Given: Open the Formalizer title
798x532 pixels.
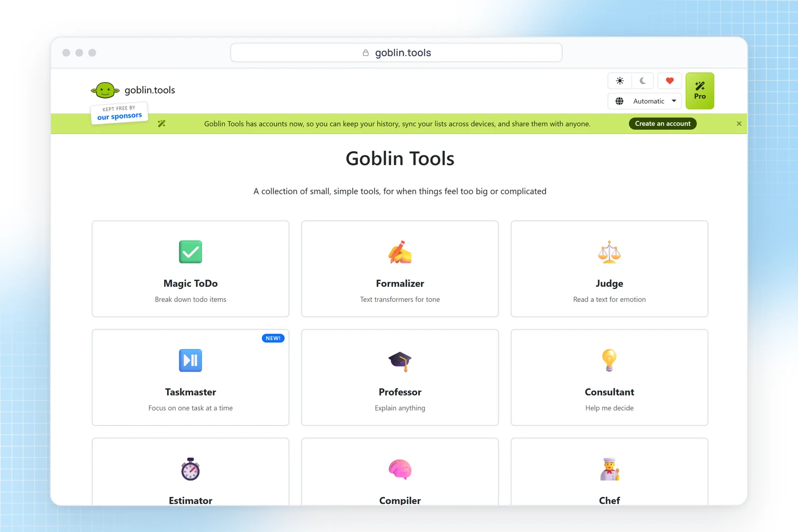Looking at the screenshot, I should point(400,284).
